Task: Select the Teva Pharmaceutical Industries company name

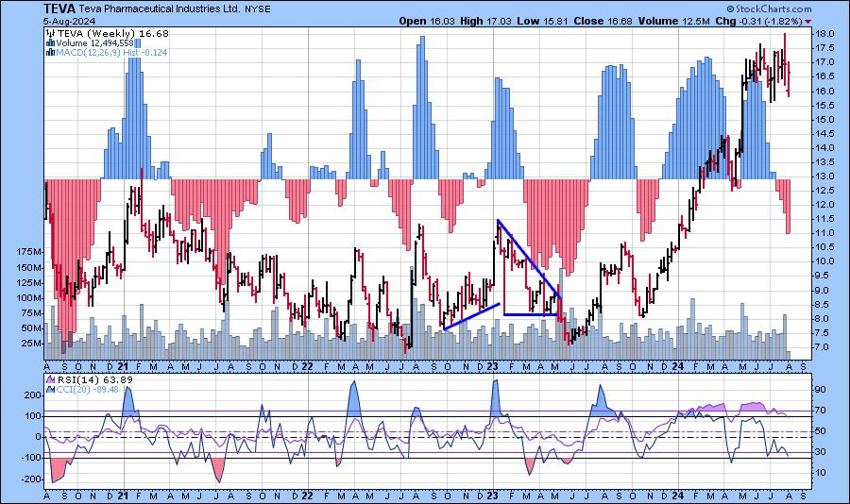Action: (x=157, y=8)
